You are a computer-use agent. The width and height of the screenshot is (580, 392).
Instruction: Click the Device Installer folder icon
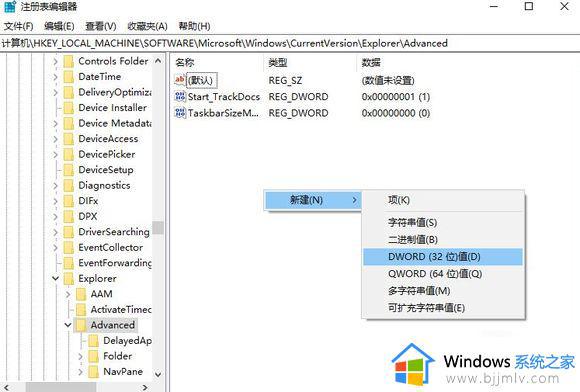coord(69,108)
